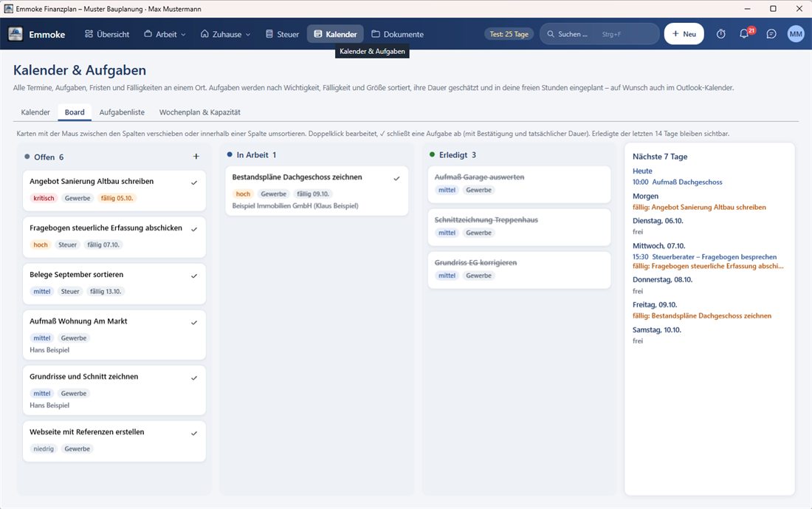Image resolution: width=812 pixels, height=509 pixels.
Task: Switch to the Aufgabenliste tab
Action: coord(122,112)
